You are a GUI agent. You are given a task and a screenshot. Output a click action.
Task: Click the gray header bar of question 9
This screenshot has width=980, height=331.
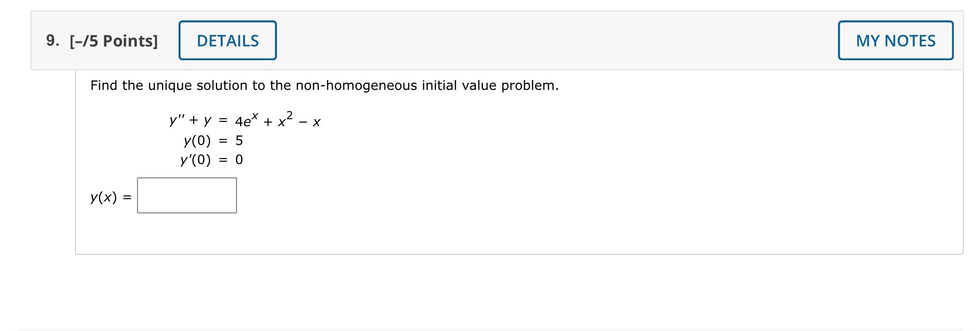(x=498, y=40)
